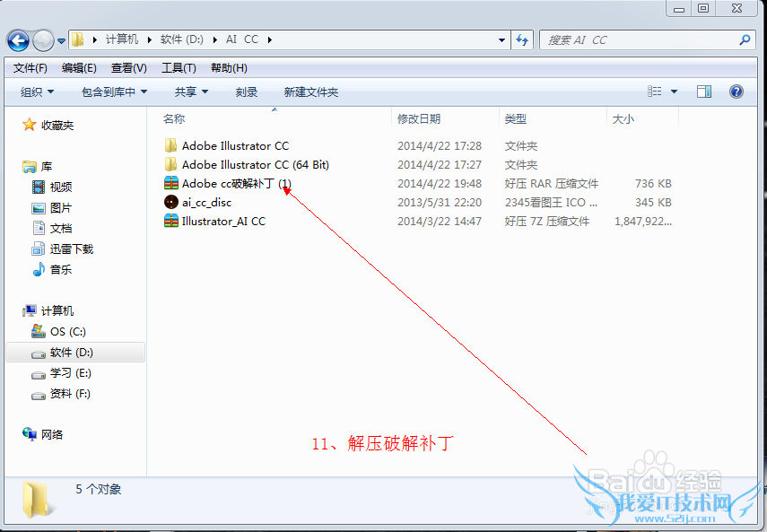Click the date 2013/5/31 22:20
The height and width of the screenshot is (532, 767).
440,203
